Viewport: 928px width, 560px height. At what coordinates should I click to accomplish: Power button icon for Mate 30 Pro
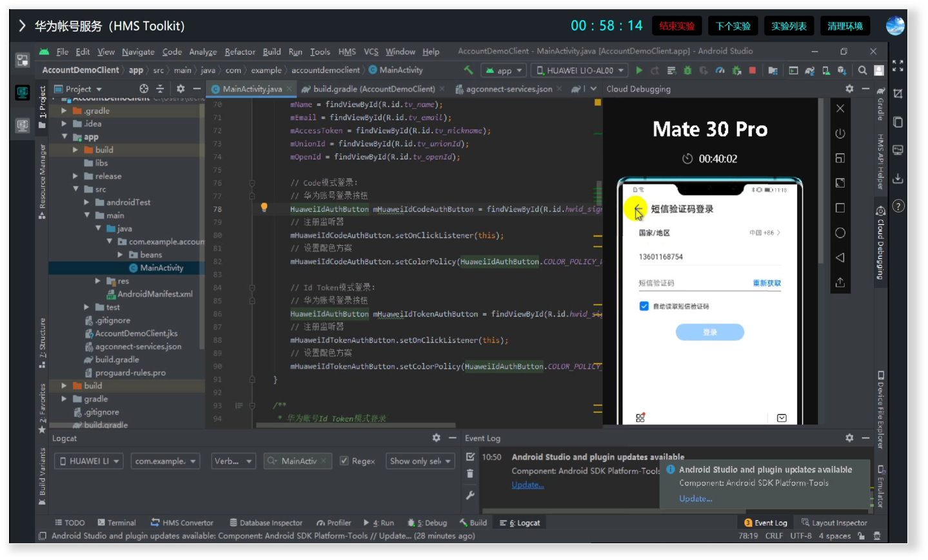point(840,133)
